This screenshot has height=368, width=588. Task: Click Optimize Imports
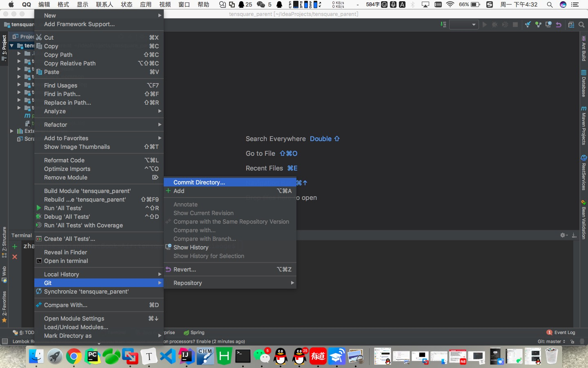99,169
